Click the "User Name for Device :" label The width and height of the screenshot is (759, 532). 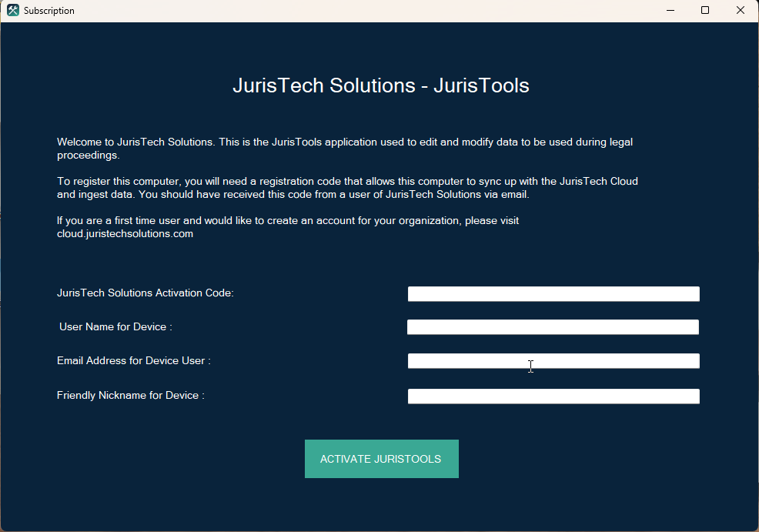coord(115,326)
